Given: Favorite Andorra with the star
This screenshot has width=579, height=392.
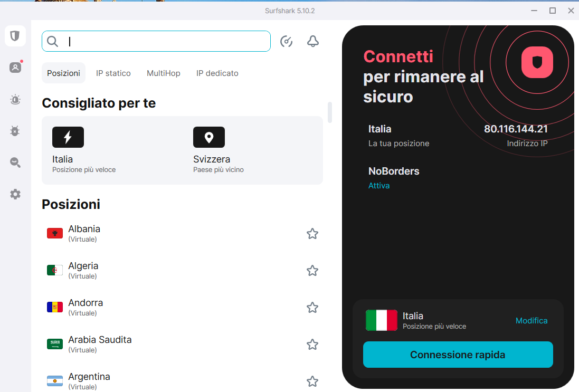Looking at the screenshot, I should (312, 308).
